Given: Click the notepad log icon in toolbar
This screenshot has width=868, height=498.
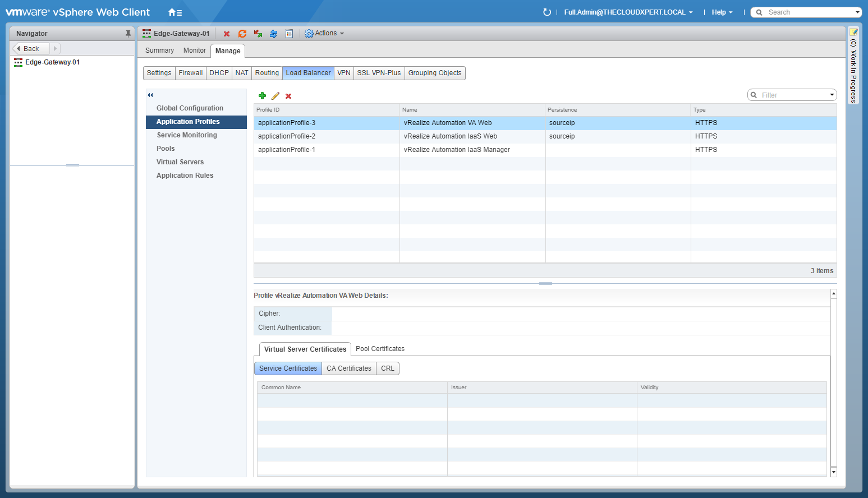Looking at the screenshot, I should pos(289,34).
